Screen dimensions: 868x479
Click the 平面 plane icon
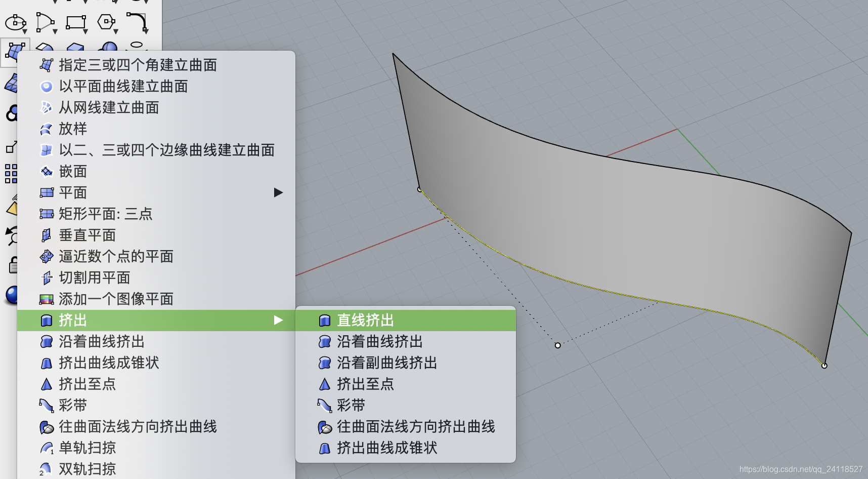point(47,192)
